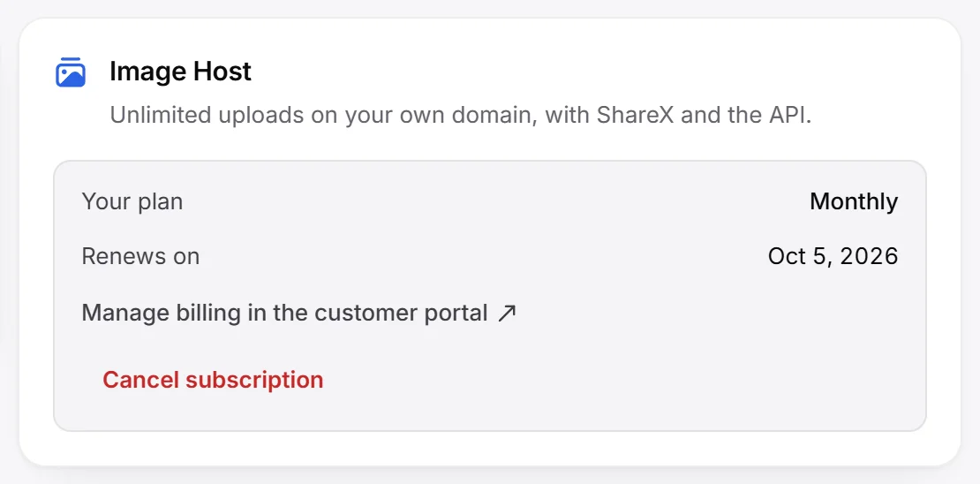Click the Your plan label
This screenshot has height=484, width=980.
coord(132,202)
